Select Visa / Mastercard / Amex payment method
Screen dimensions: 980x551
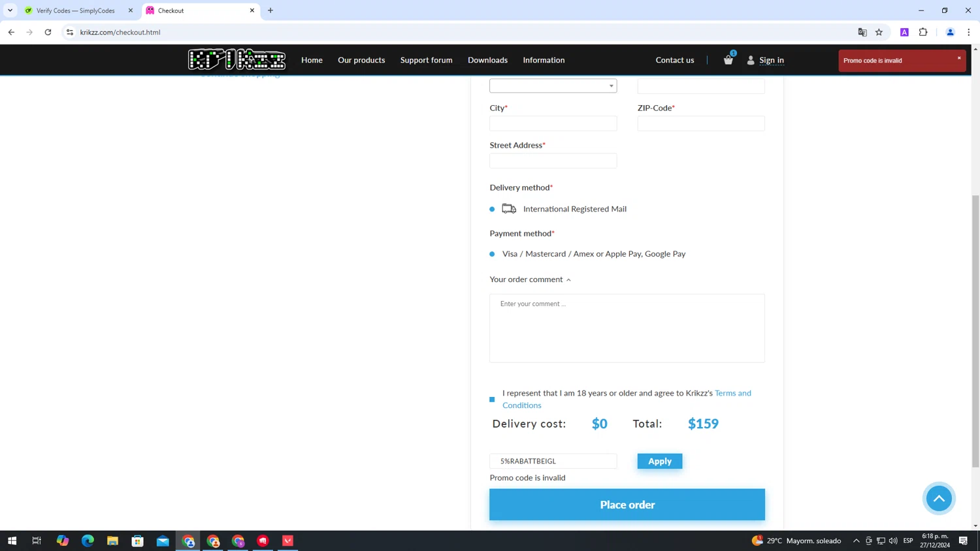tap(492, 254)
